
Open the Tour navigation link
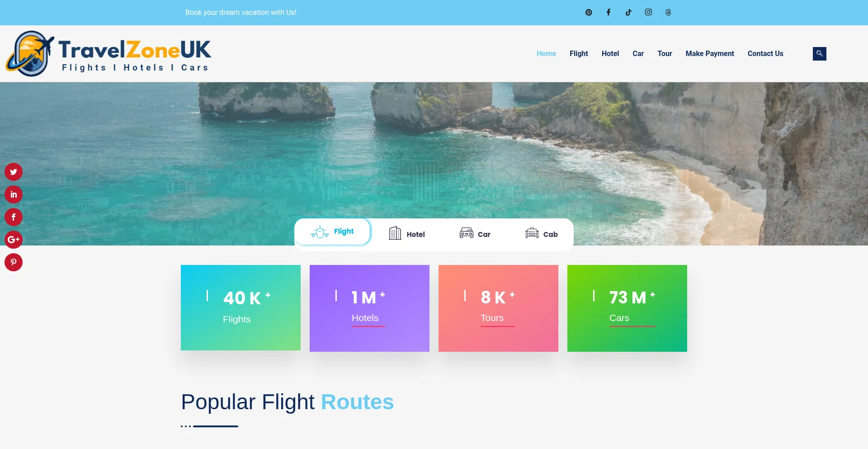665,53
